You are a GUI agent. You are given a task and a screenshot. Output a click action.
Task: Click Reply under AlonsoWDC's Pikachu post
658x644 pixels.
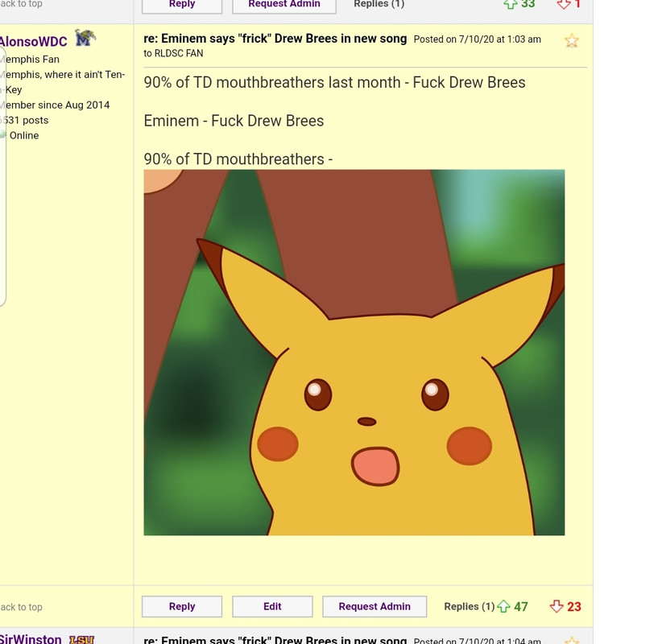click(x=182, y=606)
